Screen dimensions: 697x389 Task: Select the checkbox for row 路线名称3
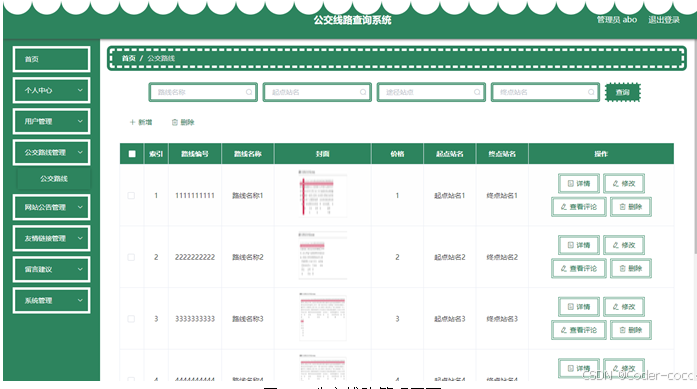tap(131, 319)
